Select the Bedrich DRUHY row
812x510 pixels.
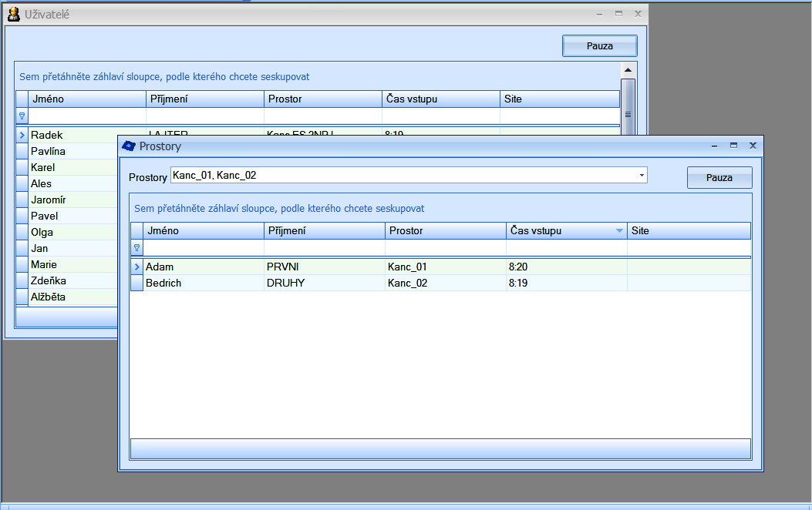pyautogui.click(x=324, y=284)
